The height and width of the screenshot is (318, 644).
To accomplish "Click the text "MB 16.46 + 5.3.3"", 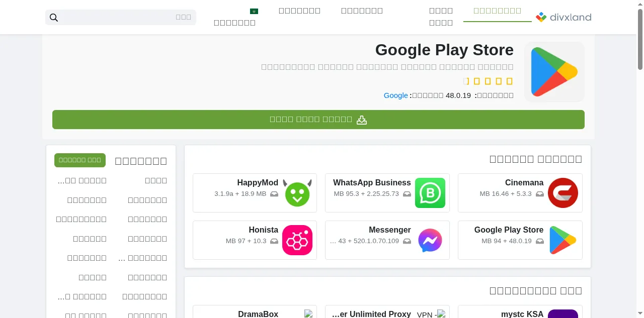I will 506,194.
